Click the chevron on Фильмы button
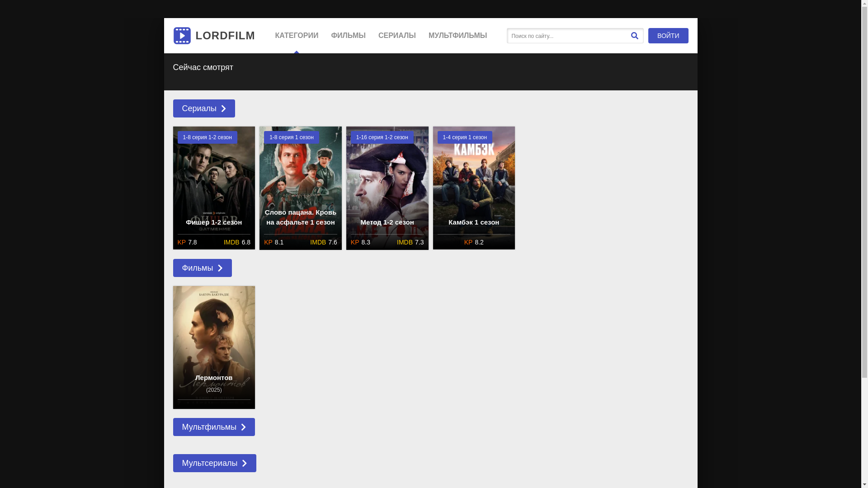The width and height of the screenshot is (868, 488). pos(220,268)
